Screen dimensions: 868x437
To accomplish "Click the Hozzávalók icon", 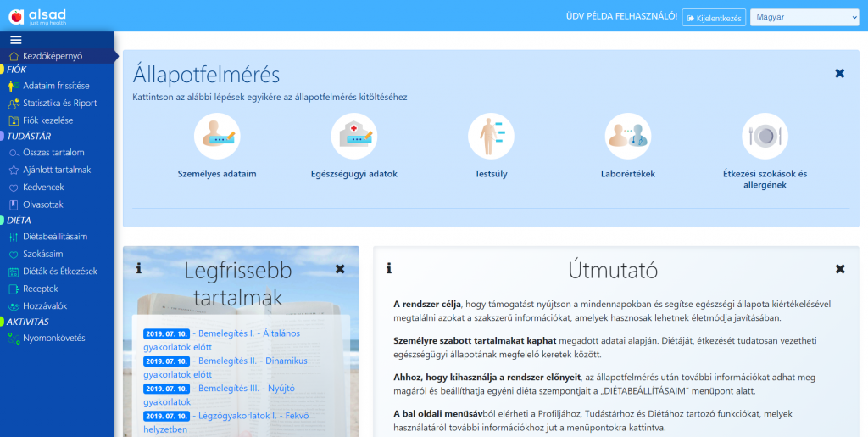I will pyautogui.click(x=14, y=305).
